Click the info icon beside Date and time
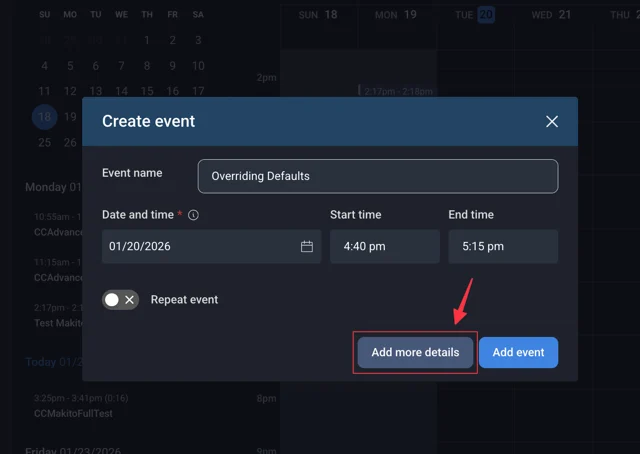Image resolution: width=640 pixels, height=454 pixels. coord(193,215)
